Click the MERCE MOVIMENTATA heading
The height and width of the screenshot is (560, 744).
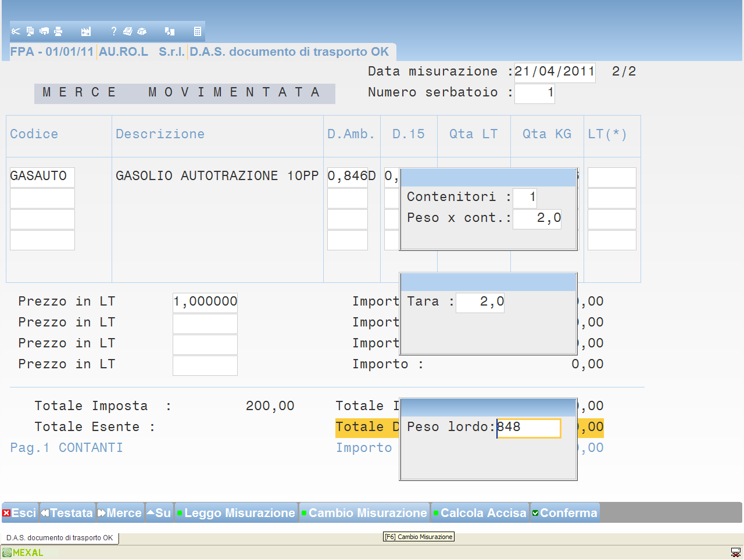click(x=185, y=93)
